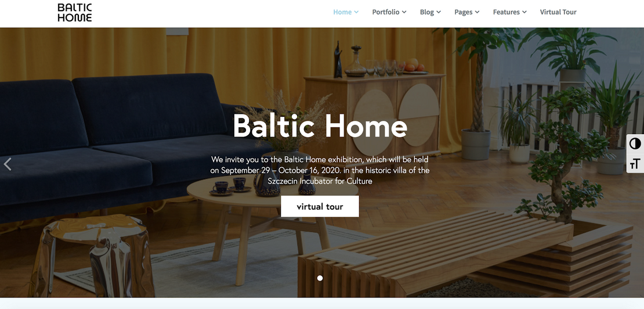This screenshot has width=644, height=309.
Task: Go to previous slide arrow
Action: (x=8, y=164)
